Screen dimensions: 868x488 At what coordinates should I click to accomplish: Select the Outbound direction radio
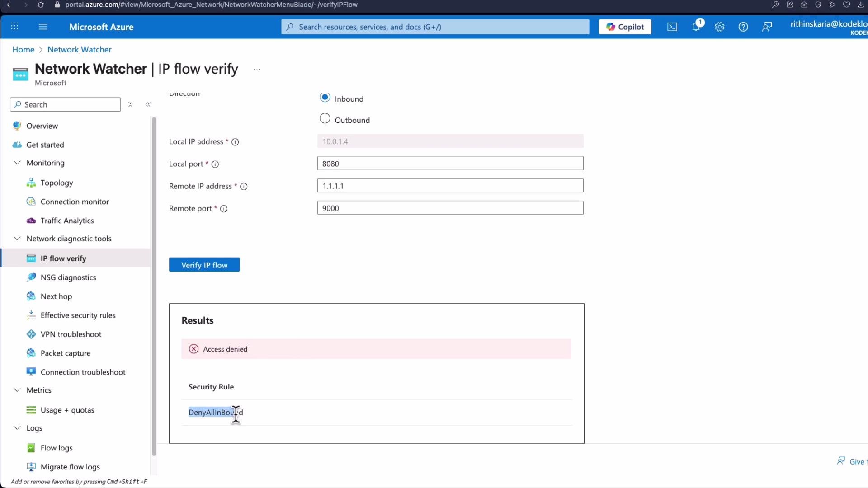click(325, 119)
